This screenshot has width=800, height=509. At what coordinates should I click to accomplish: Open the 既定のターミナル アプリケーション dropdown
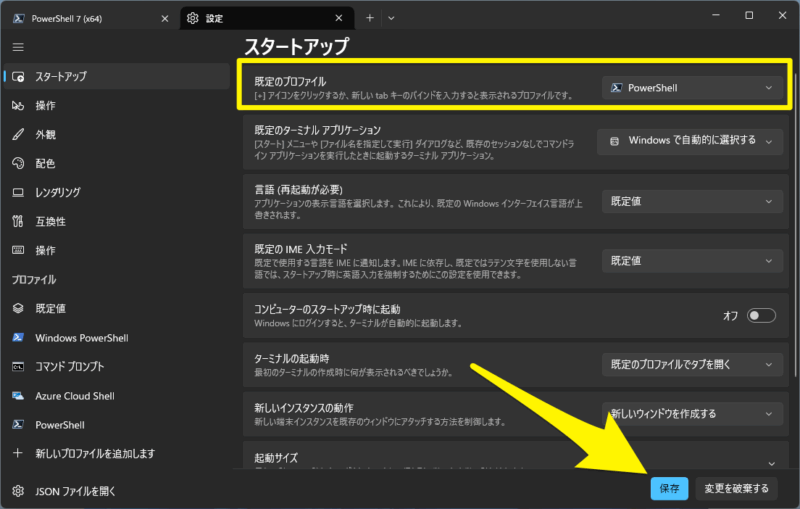[x=690, y=141]
